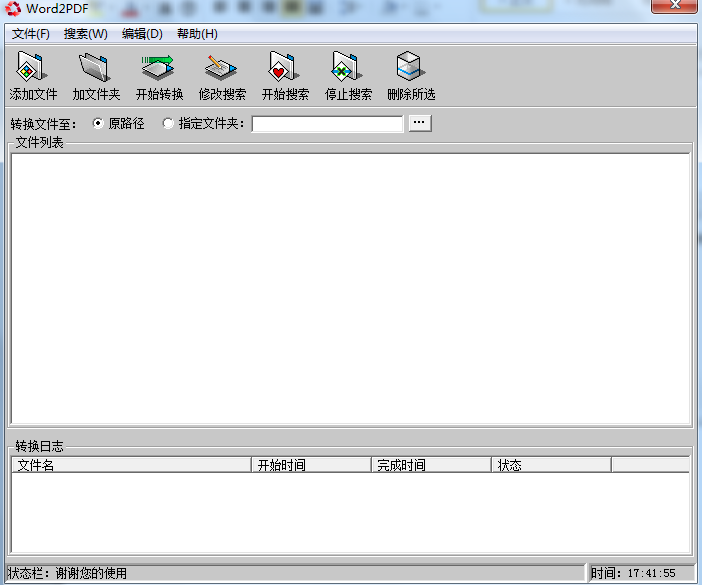Image resolution: width=702 pixels, height=585 pixels.
Task: Click the browse "..." folder button
Action: point(420,123)
